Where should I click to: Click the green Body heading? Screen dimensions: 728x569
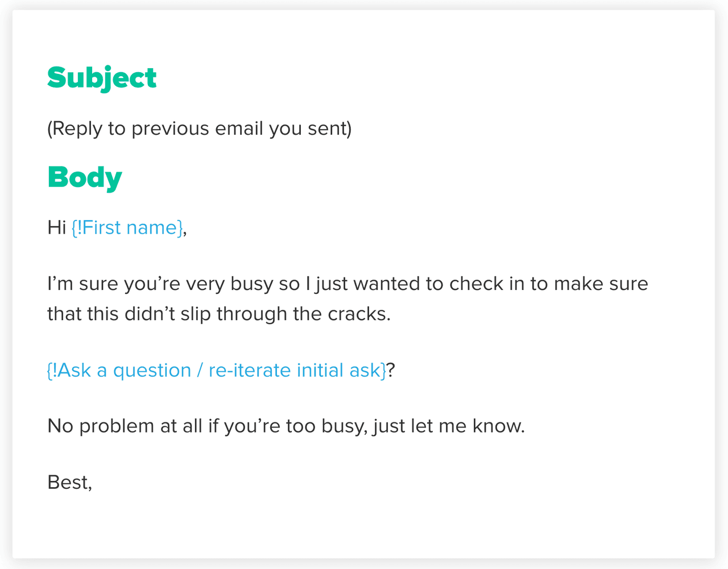tap(85, 177)
